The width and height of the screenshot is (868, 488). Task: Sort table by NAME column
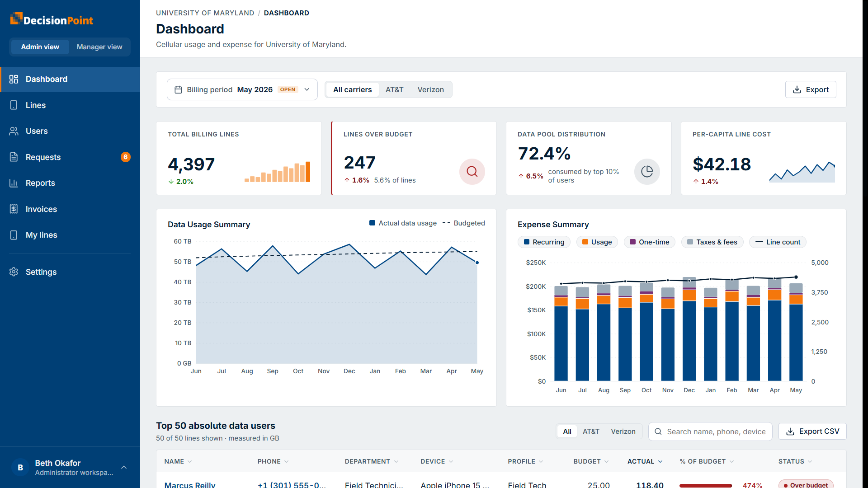[178, 461]
